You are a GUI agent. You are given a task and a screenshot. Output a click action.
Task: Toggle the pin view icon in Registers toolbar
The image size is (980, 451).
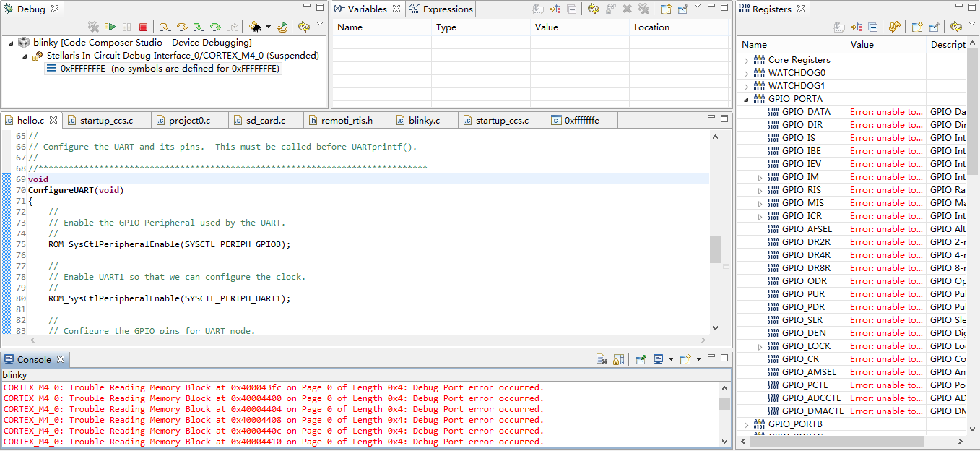tap(934, 27)
